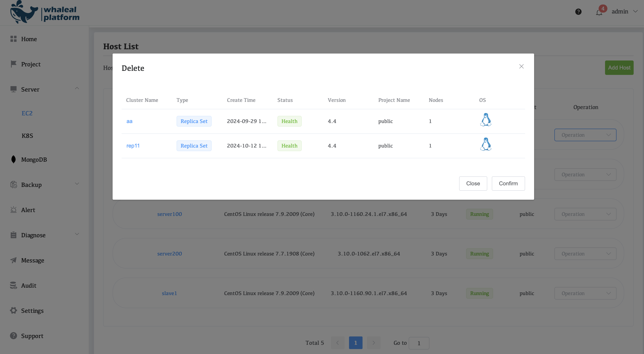
Task: Click the Linux penguin icon for aa
Action: click(x=485, y=120)
